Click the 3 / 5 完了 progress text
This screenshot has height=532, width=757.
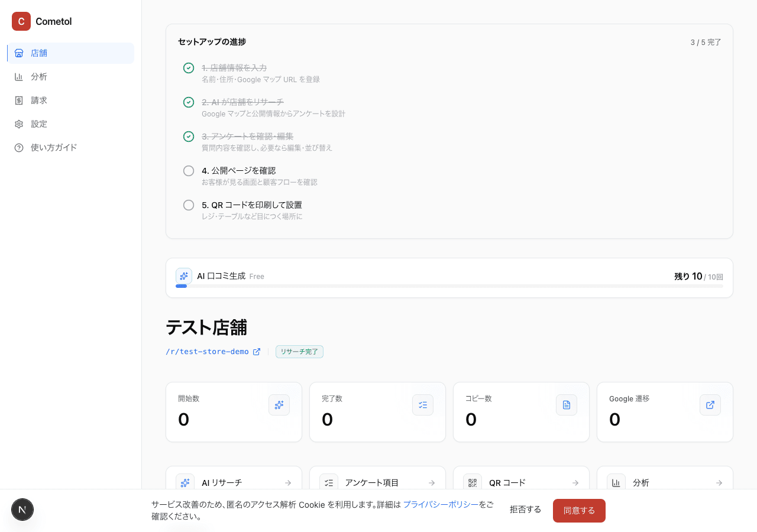(706, 43)
